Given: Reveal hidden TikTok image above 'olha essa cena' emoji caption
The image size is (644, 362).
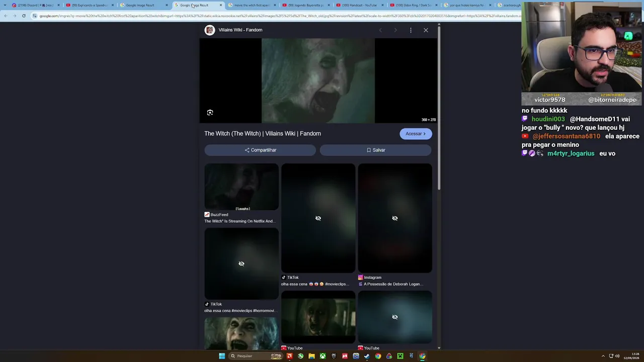Looking at the screenshot, I should point(318,218).
